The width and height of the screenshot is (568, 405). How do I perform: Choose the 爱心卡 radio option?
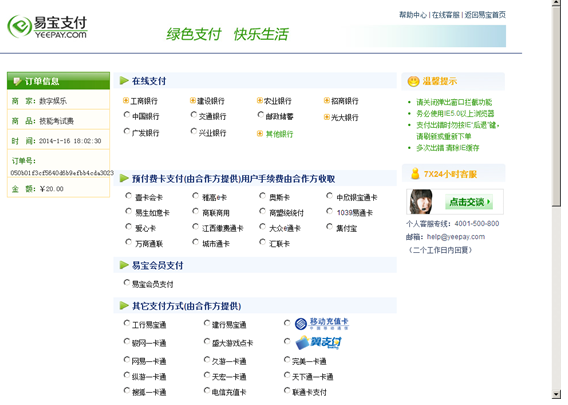click(128, 226)
